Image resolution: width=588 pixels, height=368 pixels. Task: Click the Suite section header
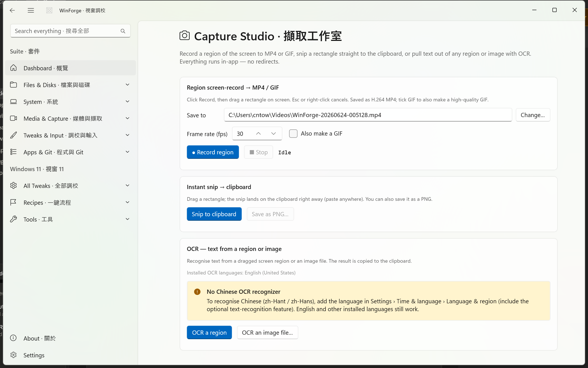[x=25, y=51]
